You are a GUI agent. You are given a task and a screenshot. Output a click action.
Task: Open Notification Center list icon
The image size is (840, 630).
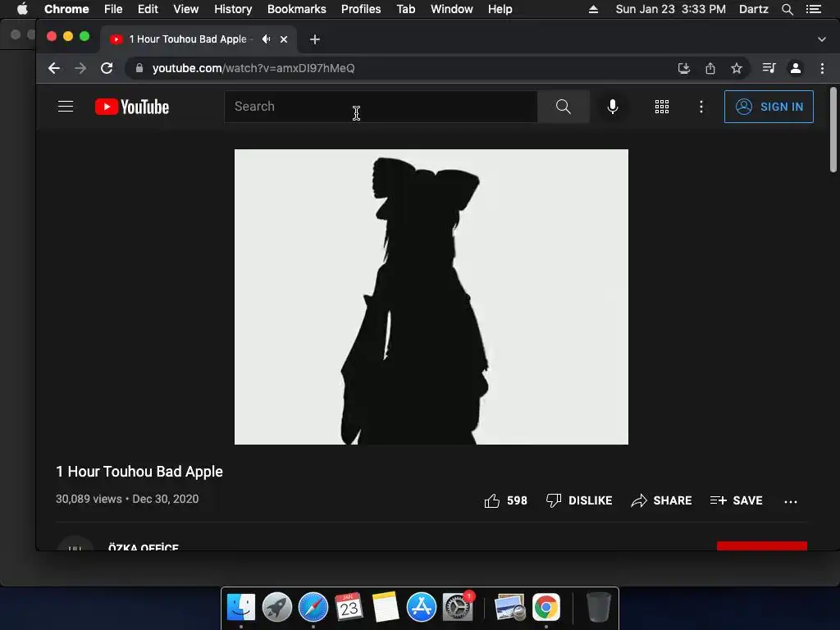(x=813, y=9)
